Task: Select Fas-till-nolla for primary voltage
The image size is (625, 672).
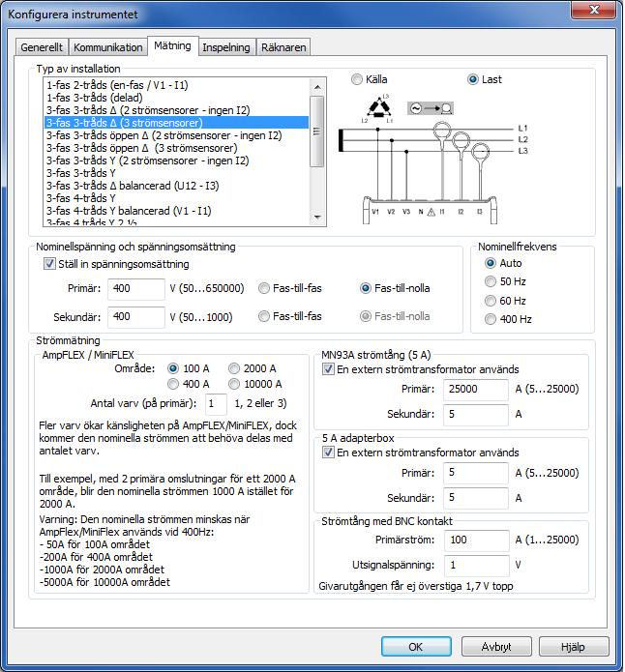Action: [x=365, y=288]
